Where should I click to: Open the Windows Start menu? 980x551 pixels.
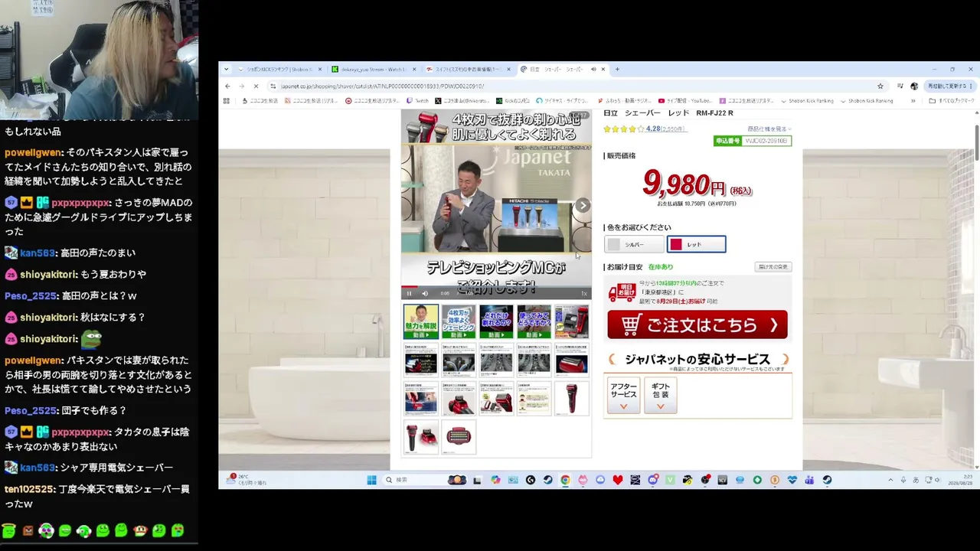point(371,480)
